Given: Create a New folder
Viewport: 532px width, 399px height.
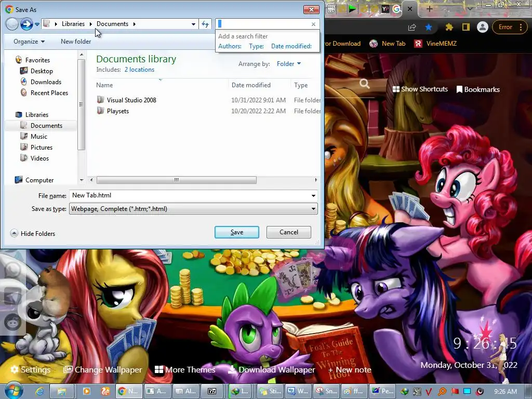Looking at the screenshot, I should pyautogui.click(x=76, y=42).
